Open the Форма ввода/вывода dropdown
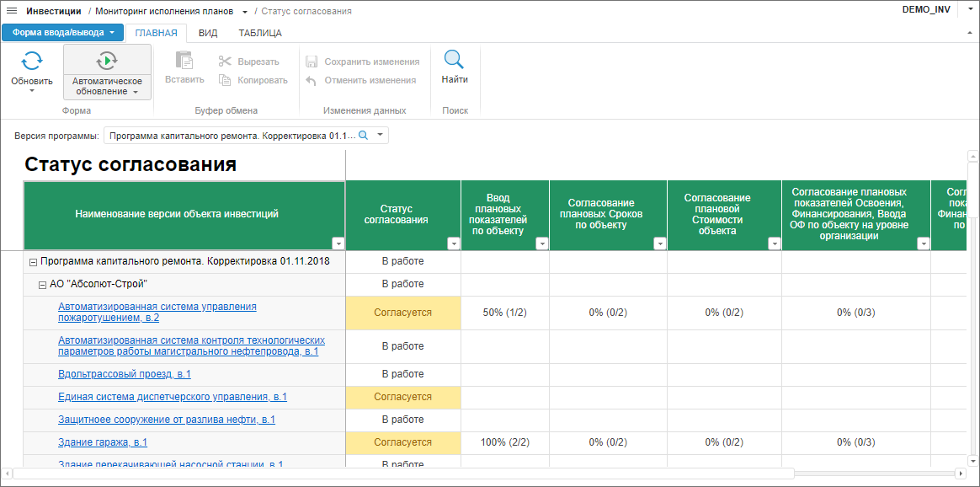The image size is (980, 487). pos(62,33)
